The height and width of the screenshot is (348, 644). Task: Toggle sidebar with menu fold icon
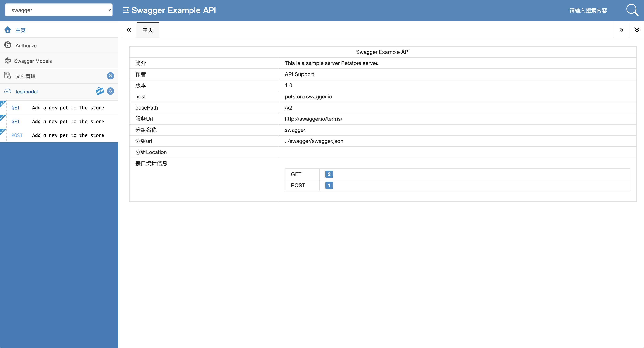tap(126, 10)
